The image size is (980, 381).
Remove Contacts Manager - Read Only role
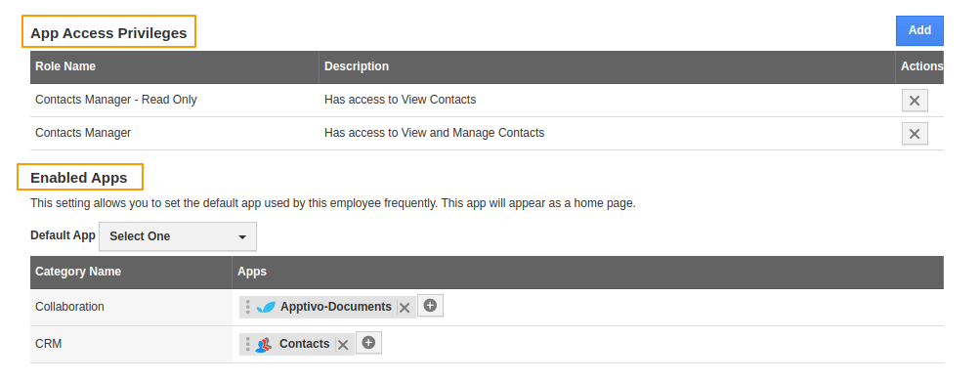coord(915,101)
